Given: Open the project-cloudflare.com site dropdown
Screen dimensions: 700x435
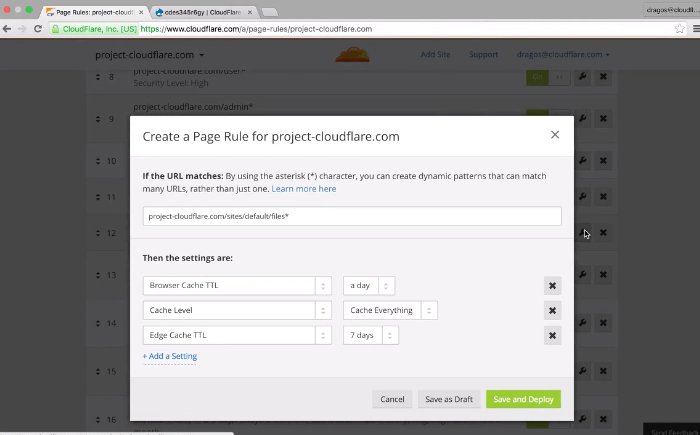Looking at the screenshot, I should pos(150,55).
